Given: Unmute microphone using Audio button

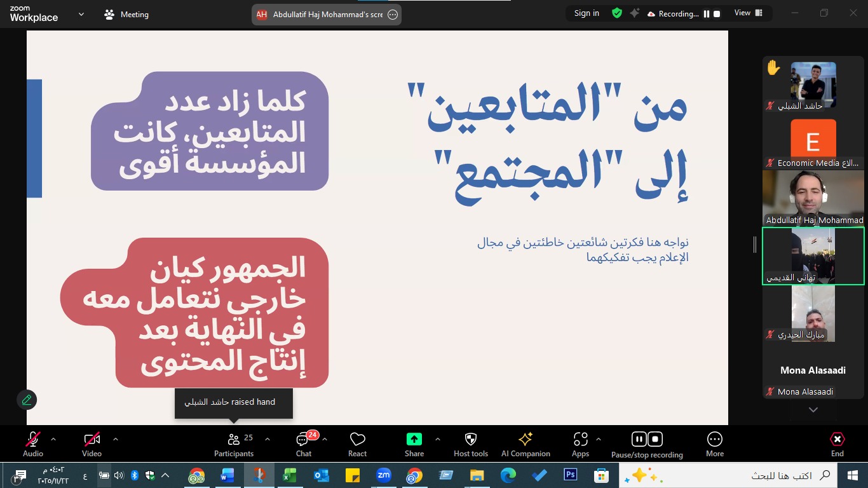Looking at the screenshot, I should [33, 444].
